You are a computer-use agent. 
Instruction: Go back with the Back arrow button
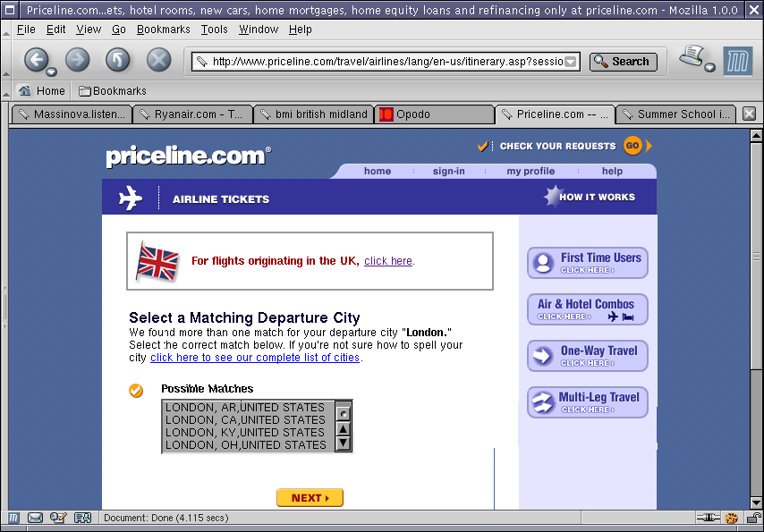36,60
